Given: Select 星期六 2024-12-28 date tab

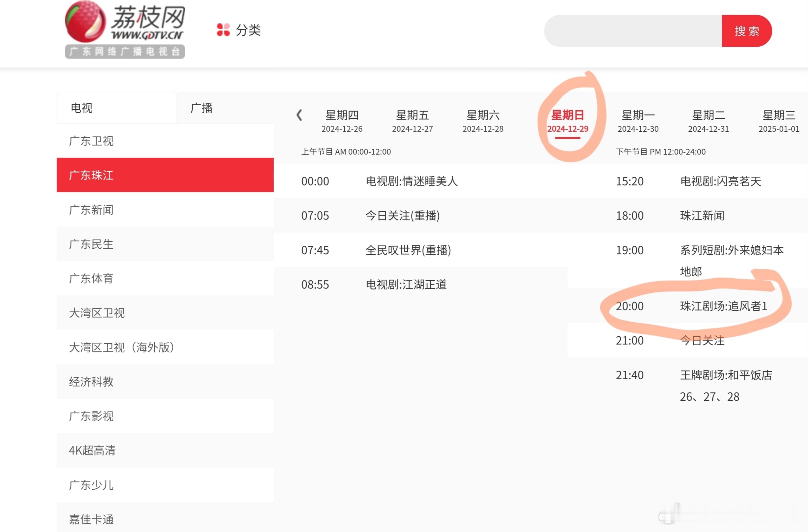Looking at the screenshot, I should [x=483, y=121].
